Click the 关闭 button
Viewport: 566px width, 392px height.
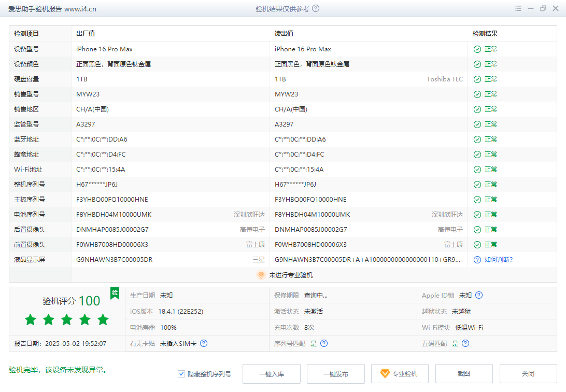[528, 373]
